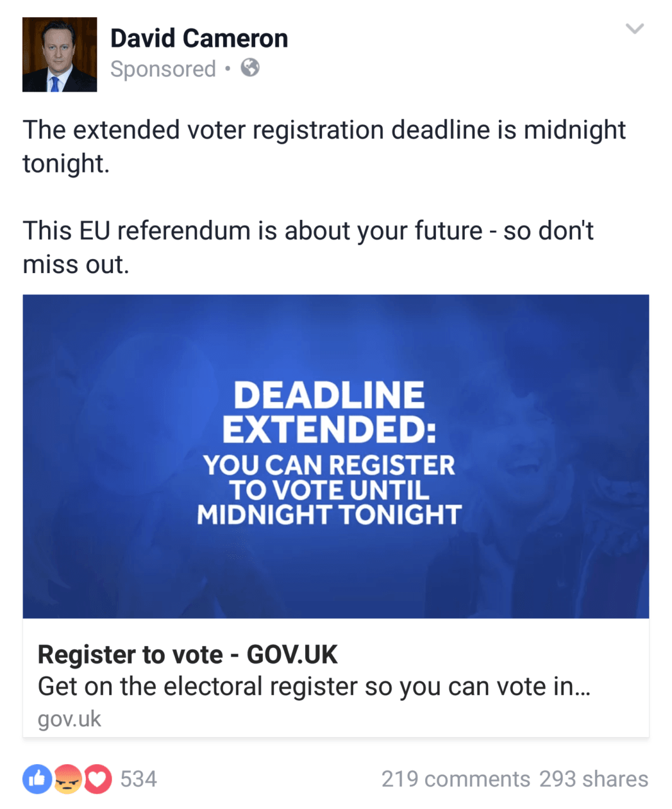
Task: Click the dot separator beside Sponsored
Action: click(x=228, y=68)
